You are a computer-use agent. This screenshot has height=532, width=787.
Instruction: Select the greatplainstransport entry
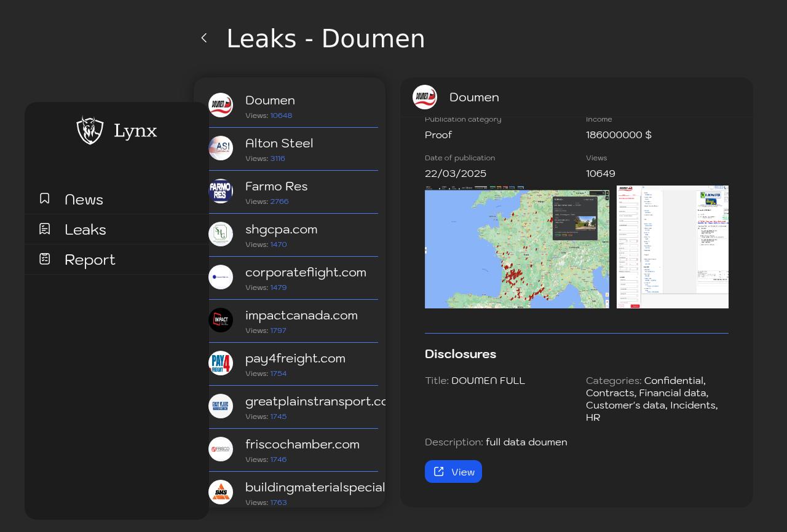click(315, 401)
